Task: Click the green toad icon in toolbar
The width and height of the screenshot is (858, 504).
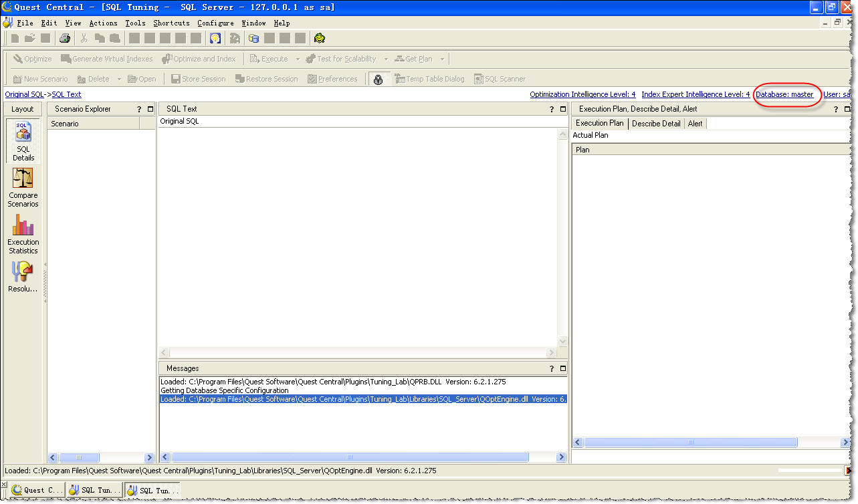Action: pos(320,38)
